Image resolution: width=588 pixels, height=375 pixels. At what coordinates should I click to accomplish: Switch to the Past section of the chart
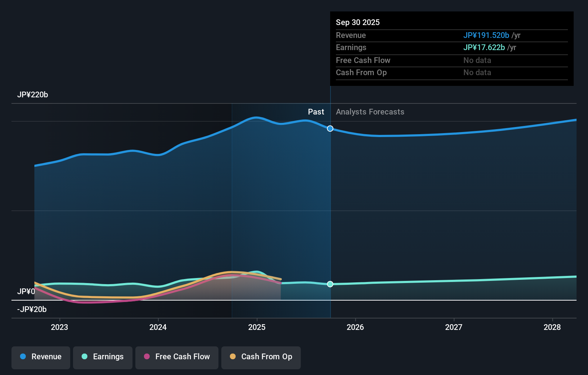click(316, 112)
